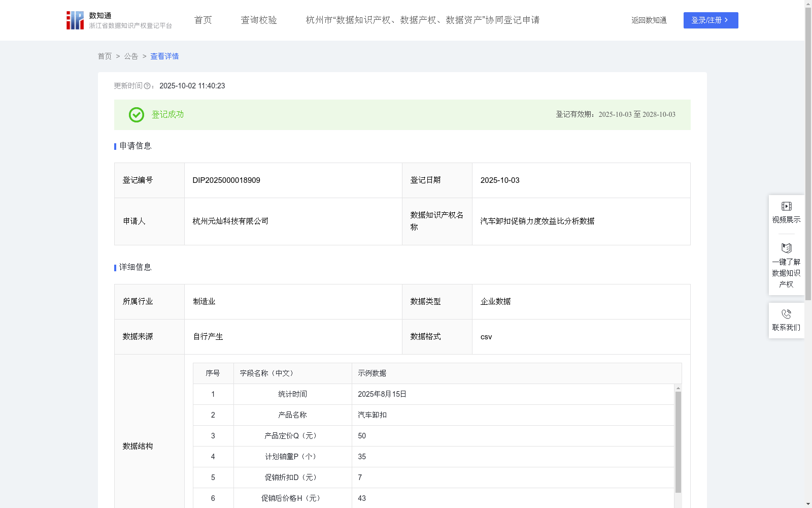812x508 pixels.
Task: Click the 示例数据 column header
Action: tap(517, 373)
